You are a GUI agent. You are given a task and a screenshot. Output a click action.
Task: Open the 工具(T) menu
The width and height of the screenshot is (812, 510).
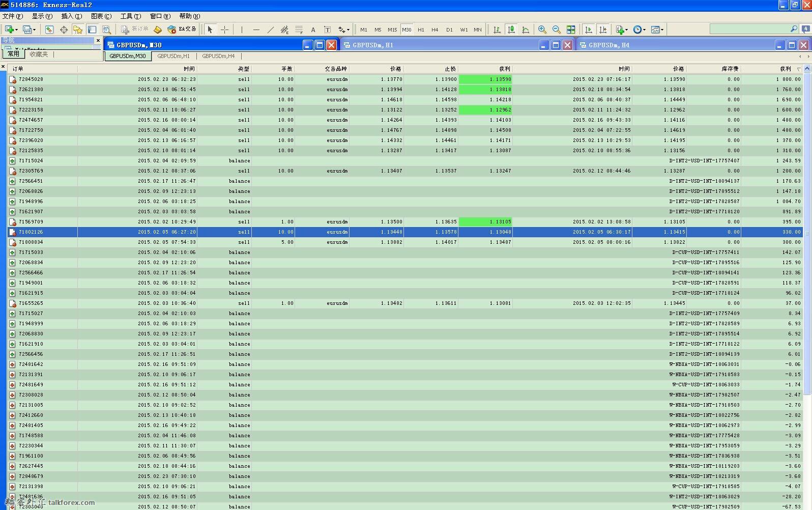[130, 16]
